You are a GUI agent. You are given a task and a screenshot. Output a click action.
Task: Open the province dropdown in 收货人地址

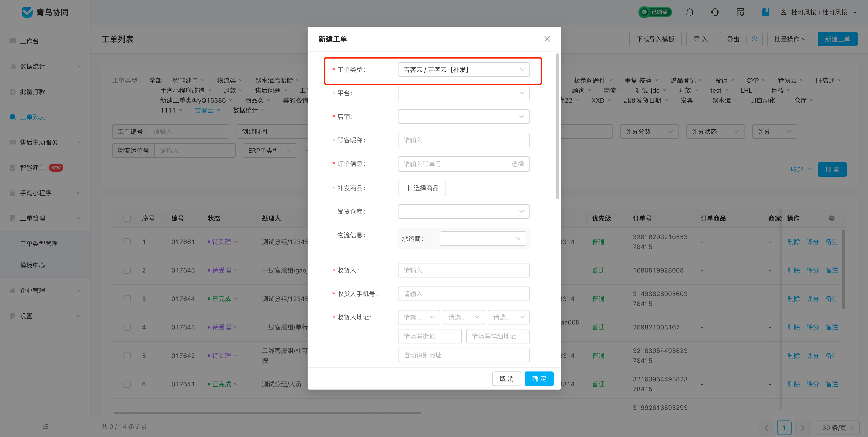point(419,317)
